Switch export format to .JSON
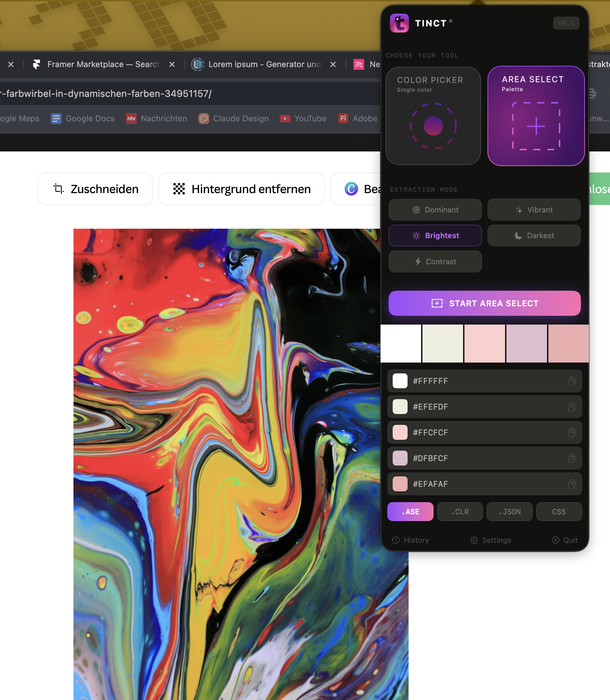Viewport: 610px width, 700px height. [x=509, y=511]
